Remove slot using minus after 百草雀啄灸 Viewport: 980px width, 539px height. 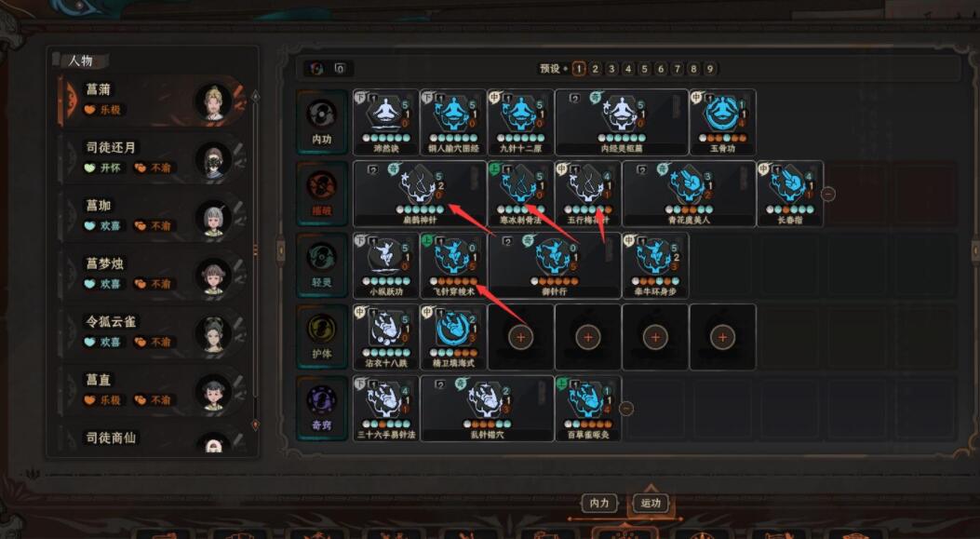point(625,409)
